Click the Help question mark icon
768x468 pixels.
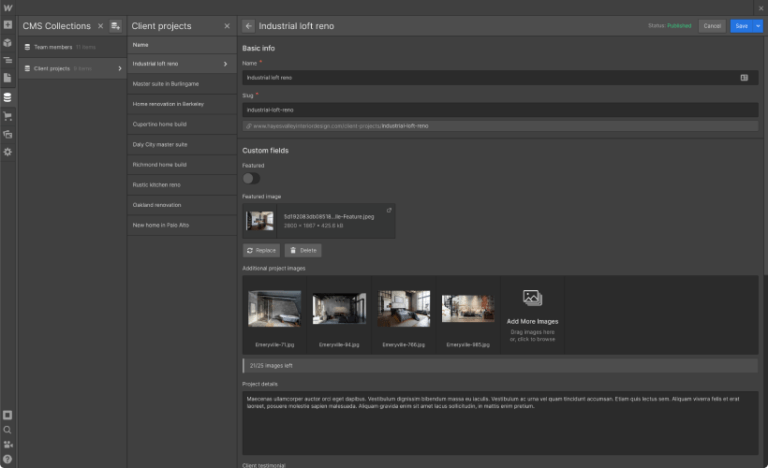8,459
